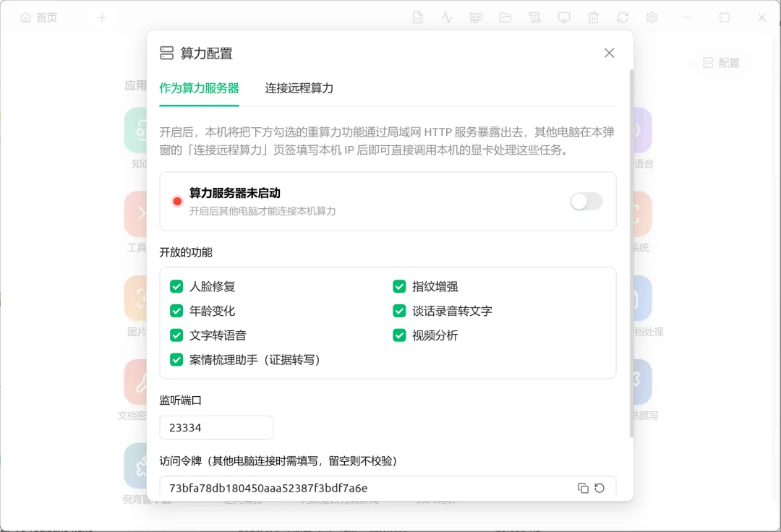The image size is (781, 532).
Task: Open the folder icon in top toolbar
Action: (x=505, y=18)
